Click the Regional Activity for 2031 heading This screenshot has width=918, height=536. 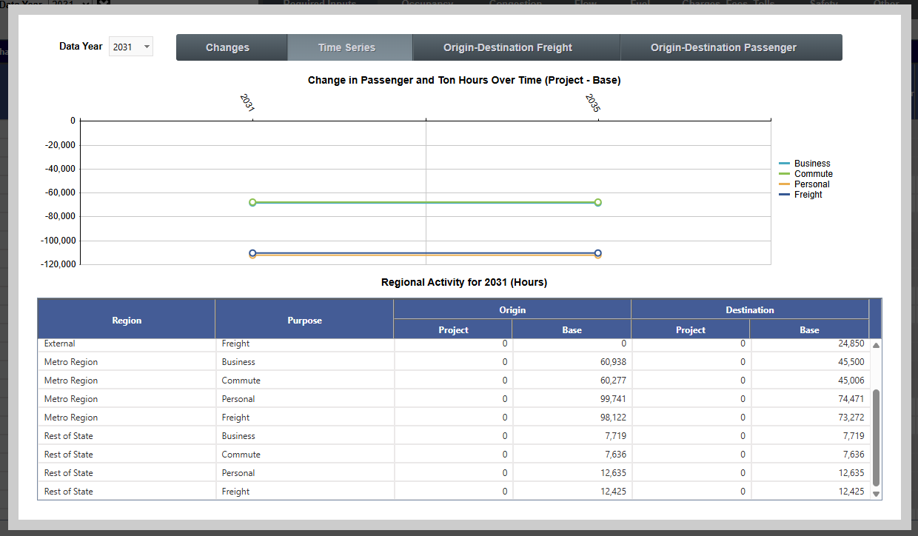point(464,282)
